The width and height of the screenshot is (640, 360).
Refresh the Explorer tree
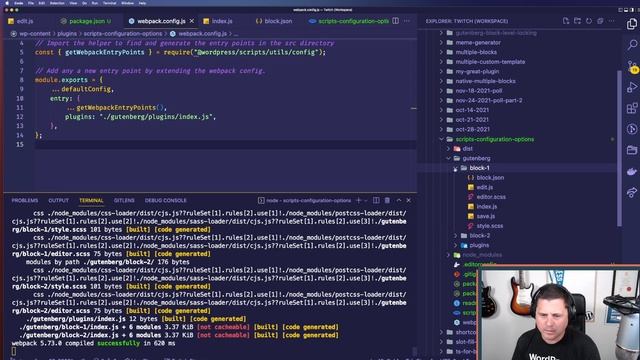point(589,21)
